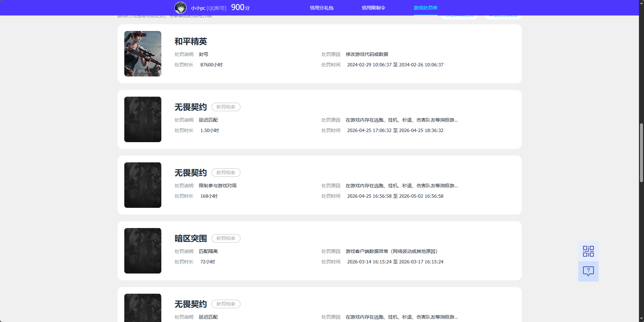Click 无畏契约 title in the 1.50小时 card
Viewport: 644px width, 322px height.
(x=191, y=107)
